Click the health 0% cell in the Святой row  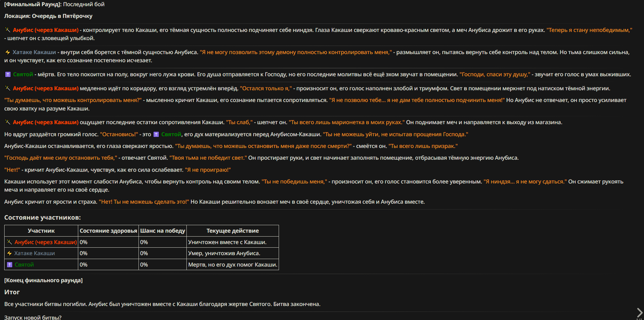(x=109, y=265)
